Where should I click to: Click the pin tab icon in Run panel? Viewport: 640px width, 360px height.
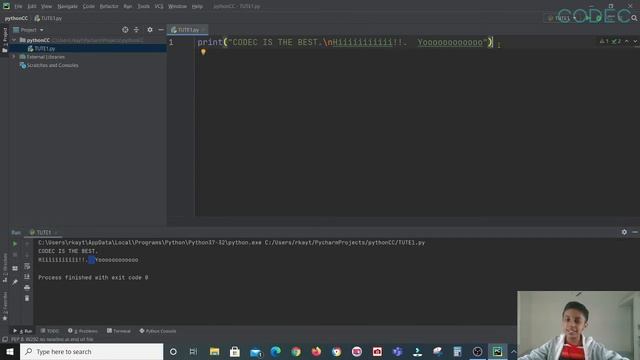click(15, 282)
